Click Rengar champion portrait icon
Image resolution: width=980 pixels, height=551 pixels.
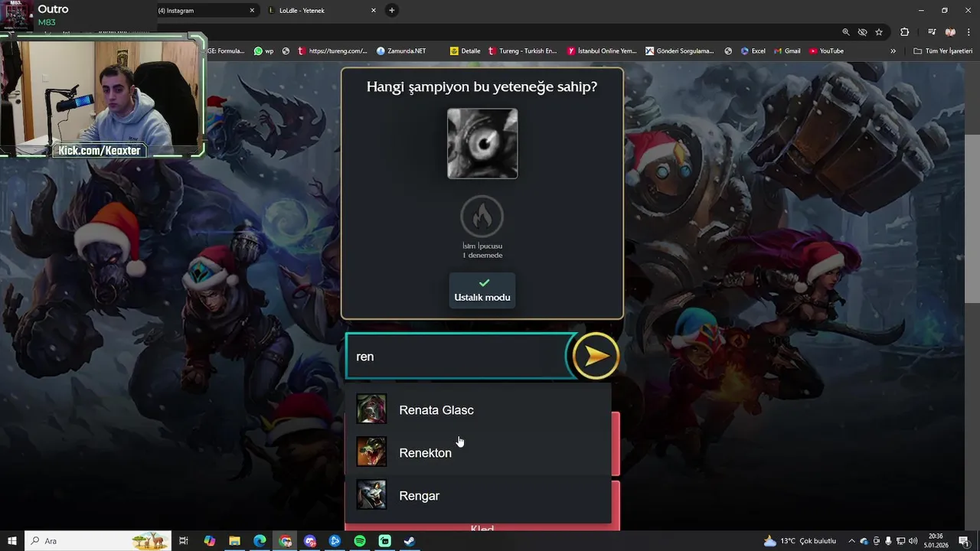coord(371,495)
